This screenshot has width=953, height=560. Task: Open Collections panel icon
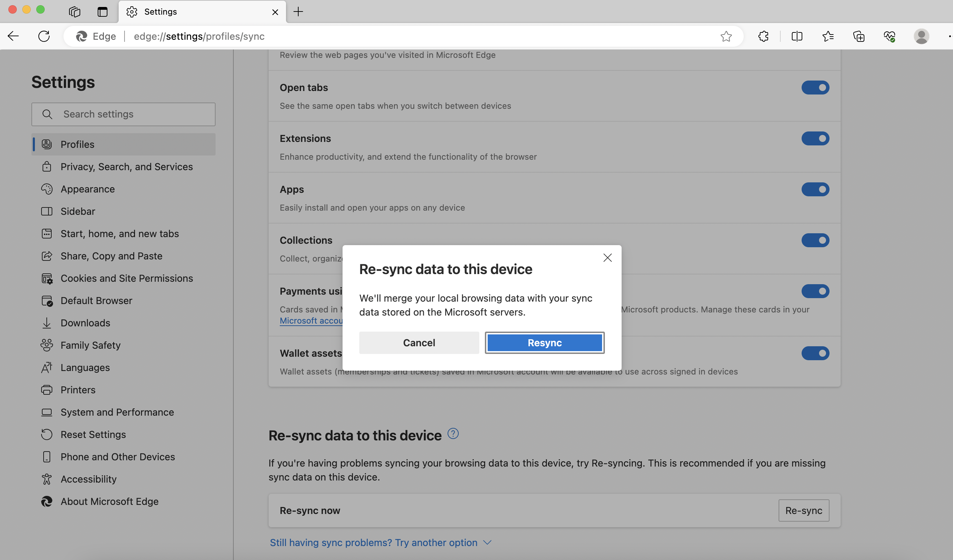[859, 36]
